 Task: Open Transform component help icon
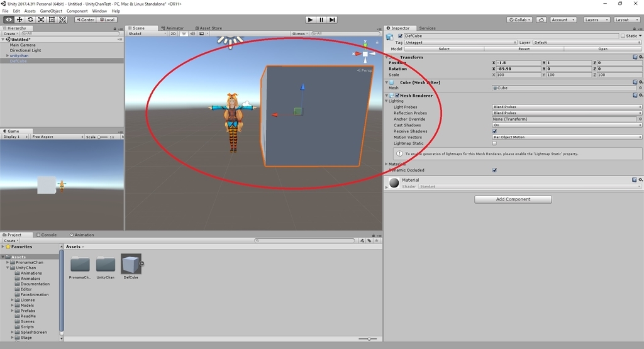tap(635, 57)
